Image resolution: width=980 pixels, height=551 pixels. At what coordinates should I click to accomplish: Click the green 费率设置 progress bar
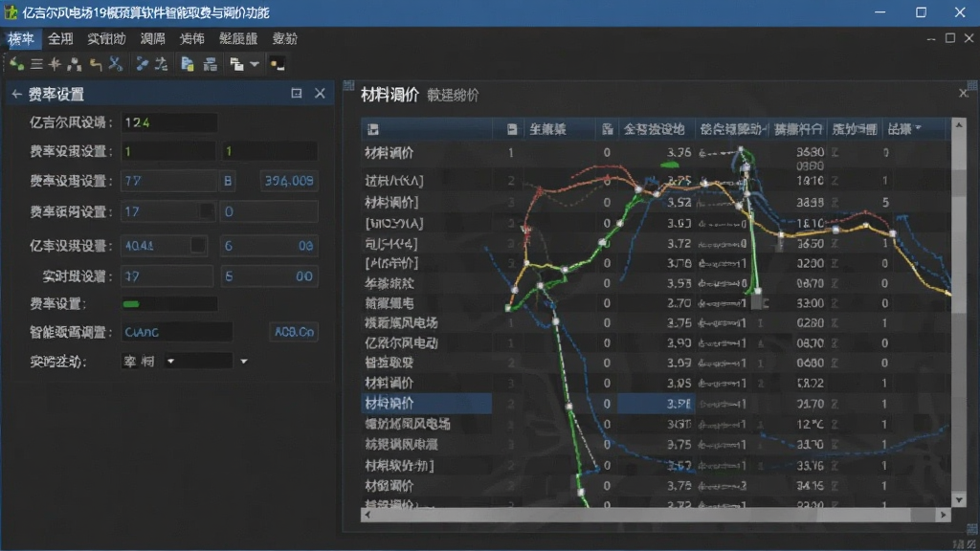(x=168, y=304)
